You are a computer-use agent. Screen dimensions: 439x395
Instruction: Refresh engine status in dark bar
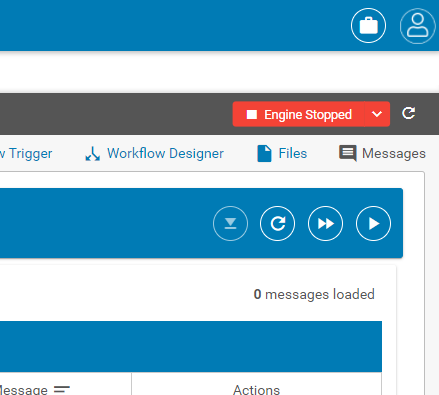[x=408, y=113]
